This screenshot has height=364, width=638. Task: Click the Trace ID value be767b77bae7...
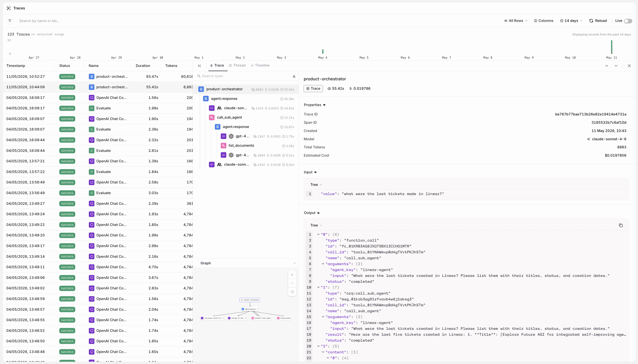point(591,114)
